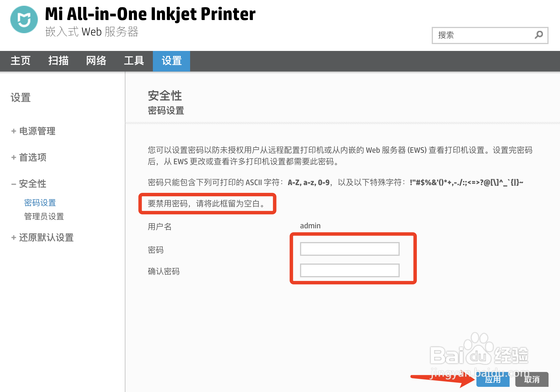Click the 嵌入式 Web 服务器 subtitle

[x=92, y=32]
